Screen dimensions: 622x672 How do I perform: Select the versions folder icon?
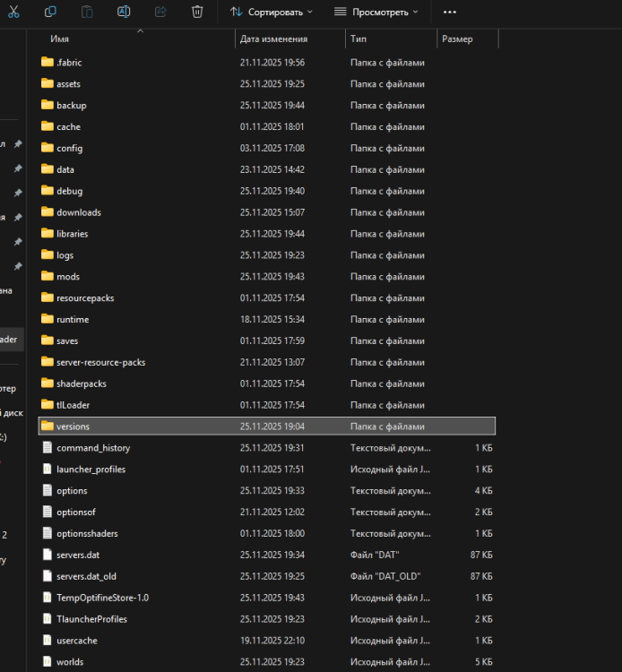[48, 426]
